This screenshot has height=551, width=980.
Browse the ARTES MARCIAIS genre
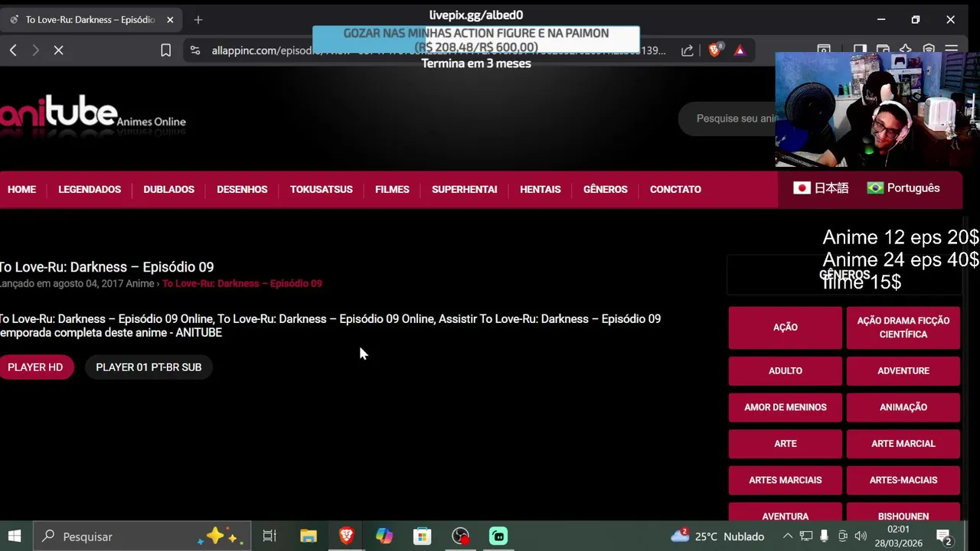click(x=786, y=481)
